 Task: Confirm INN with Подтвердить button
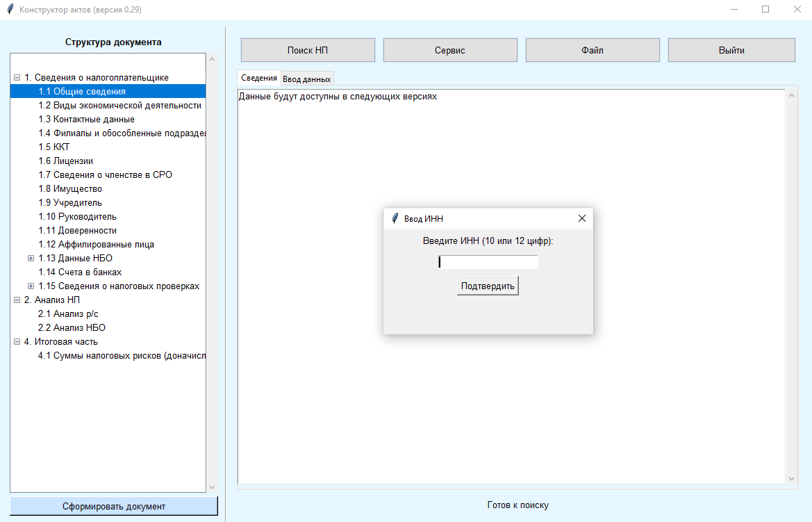click(x=488, y=286)
